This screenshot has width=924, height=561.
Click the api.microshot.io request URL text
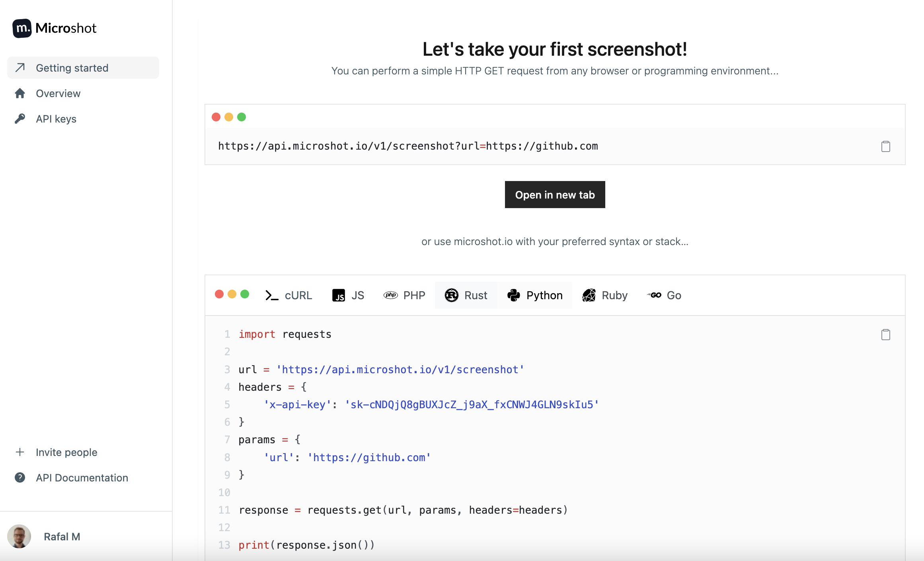pyautogui.click(x=408, y=146)
